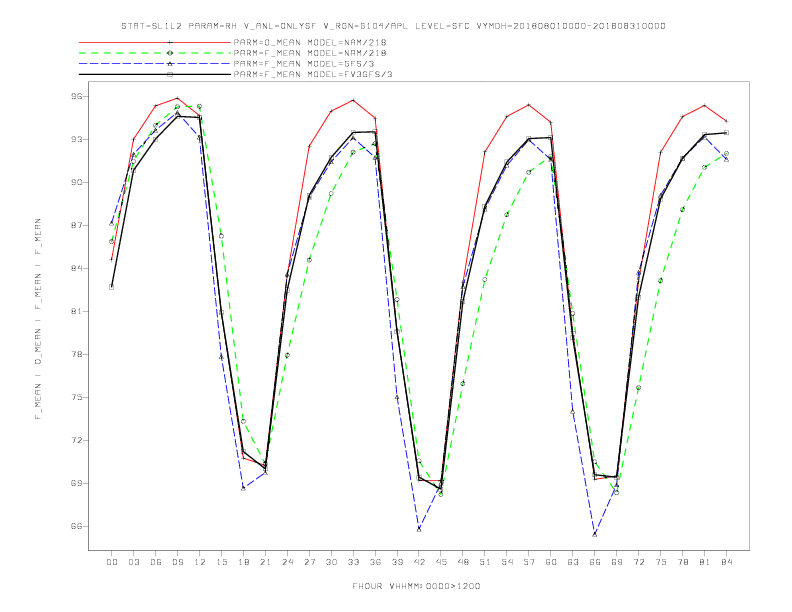Viewport: 792px width, 612px height.
Task: Click x-axis forecast hour label 51
Action: click(x=485, y=562)
